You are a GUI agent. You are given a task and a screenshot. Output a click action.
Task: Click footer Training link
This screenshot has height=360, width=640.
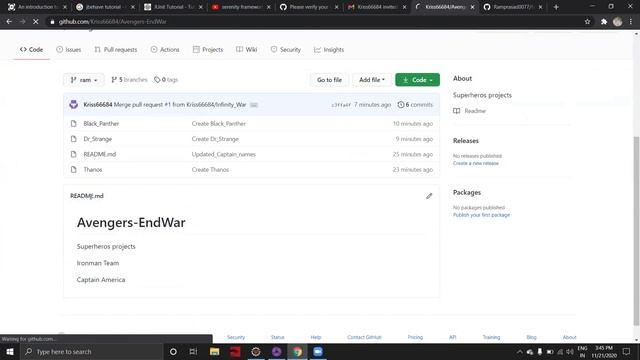(x=491, y=337)
